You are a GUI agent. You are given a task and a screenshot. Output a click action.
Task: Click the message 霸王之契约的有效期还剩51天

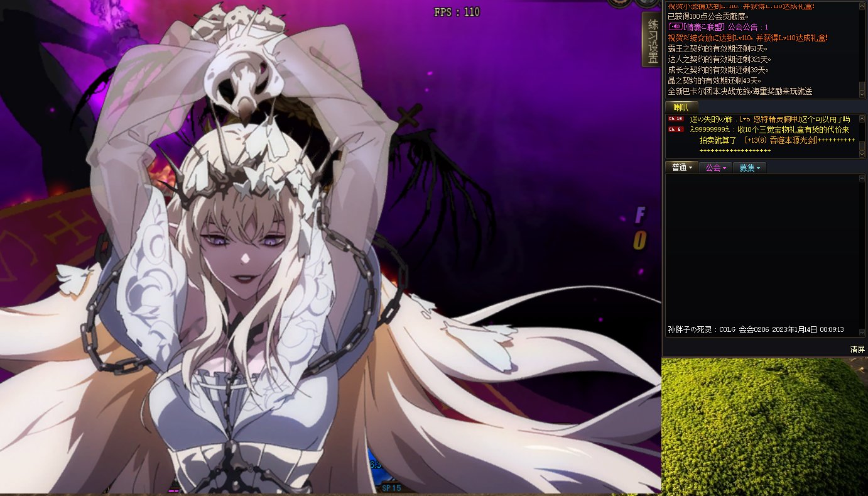tap(718, 48)
